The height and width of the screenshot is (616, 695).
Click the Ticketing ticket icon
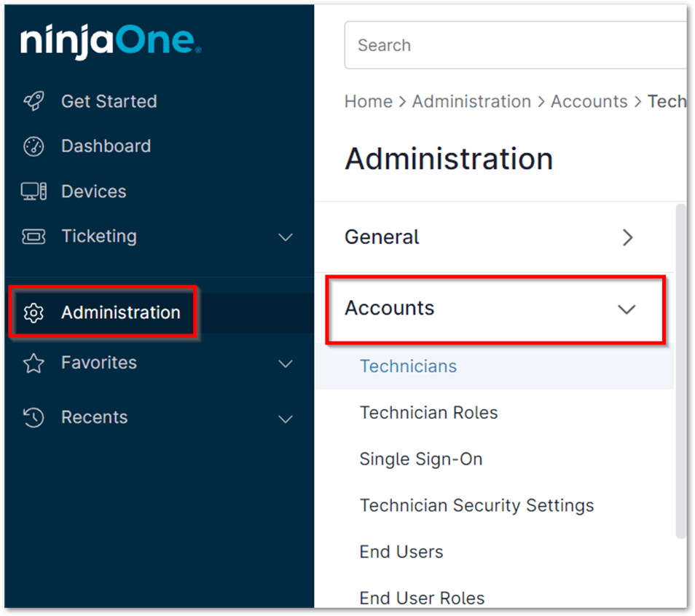tap(34, 236)
